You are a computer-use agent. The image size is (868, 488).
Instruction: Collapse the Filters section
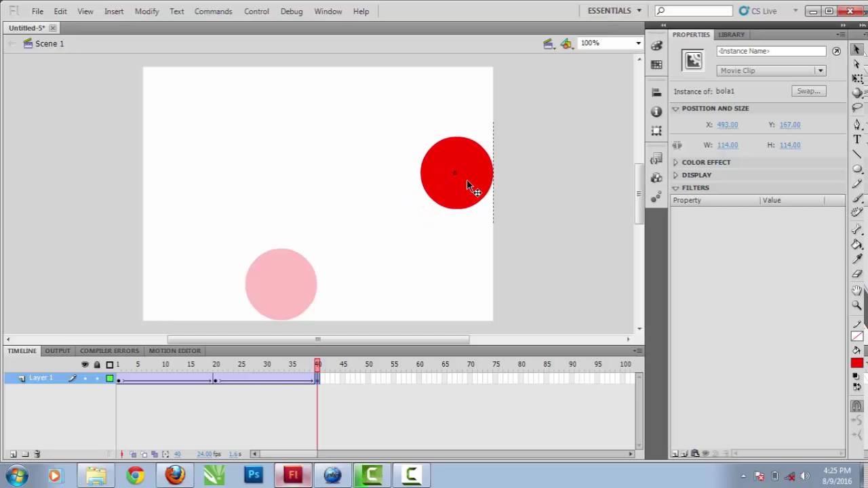pyautogui.click(x=675, y=188)
